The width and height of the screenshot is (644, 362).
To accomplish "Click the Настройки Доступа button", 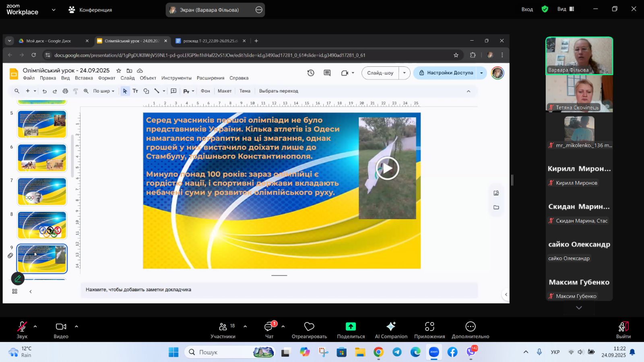I will 446,73.
